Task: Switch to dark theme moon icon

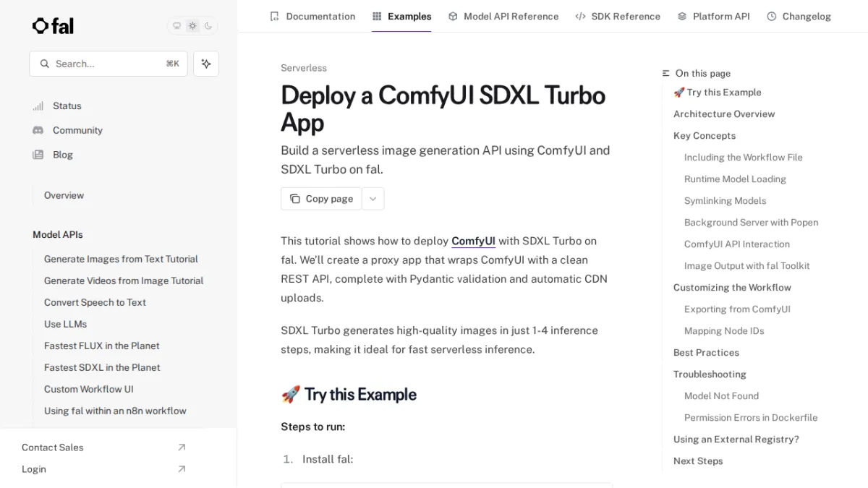Action: click(208, 26)
